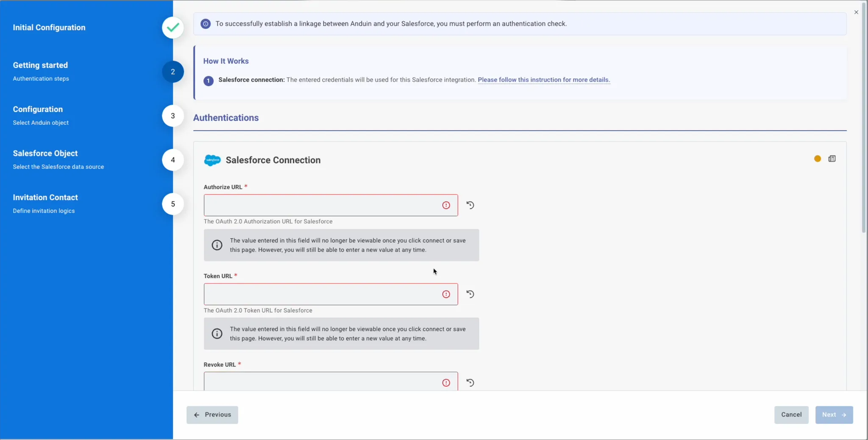This screenshot has width=868, height=440.
Task: Go back with the Previous button
Action: 212,415
